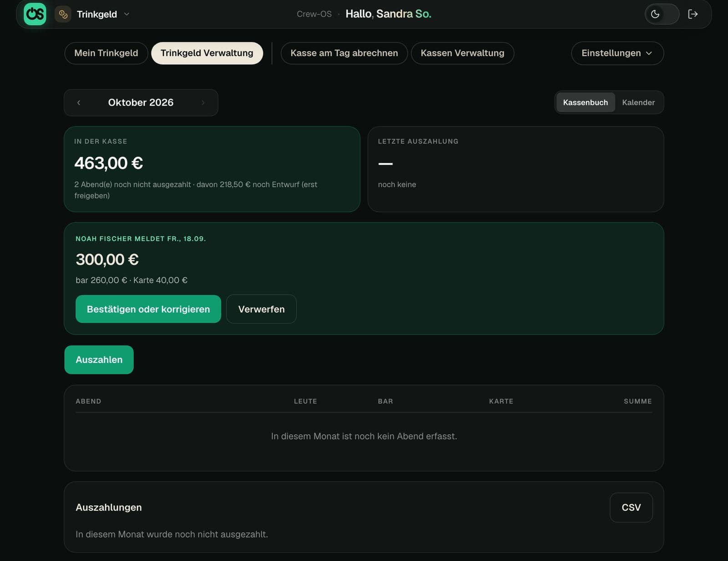
Task: Click 'In diesem Monat ist noch kein Abend erfasst.'
Action: [364, 436]
